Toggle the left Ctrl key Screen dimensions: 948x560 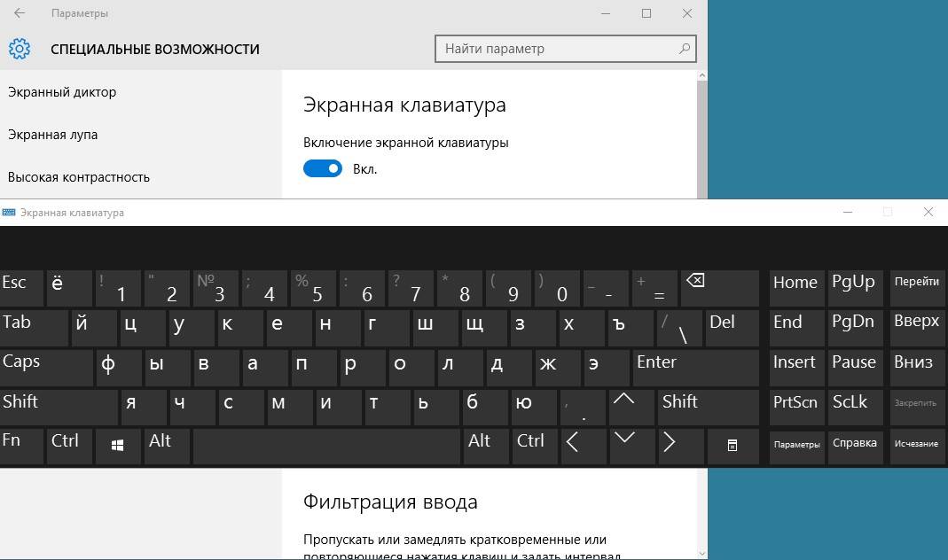pyautogui.click(x=69, y=446)
